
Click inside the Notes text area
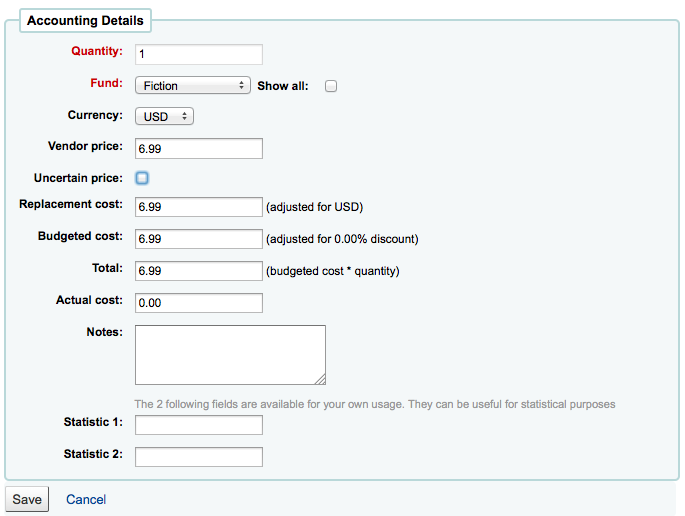point(230,355)
